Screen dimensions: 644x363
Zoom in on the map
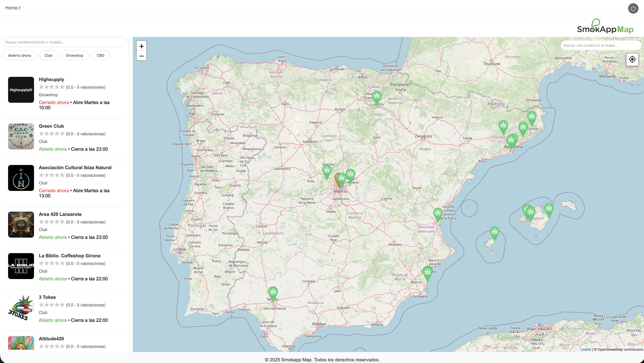(x=141, y=46)
